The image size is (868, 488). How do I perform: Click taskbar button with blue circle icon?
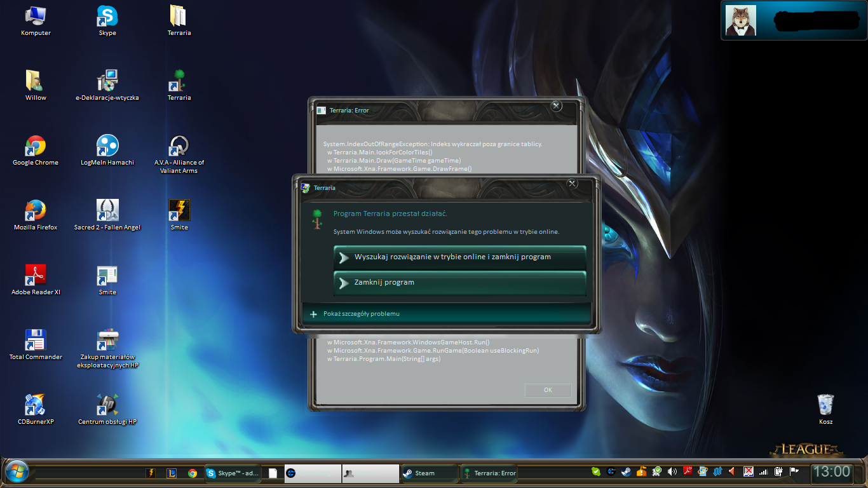tap(312, 473)
